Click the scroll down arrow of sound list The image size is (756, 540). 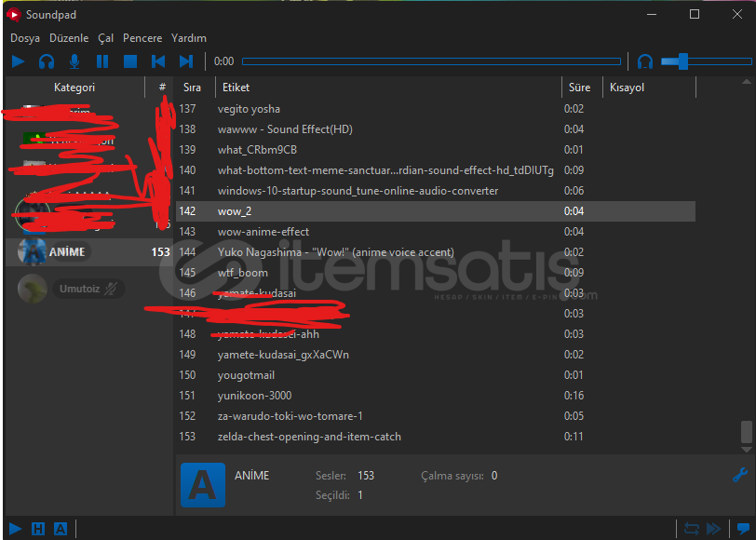(747, 450)
